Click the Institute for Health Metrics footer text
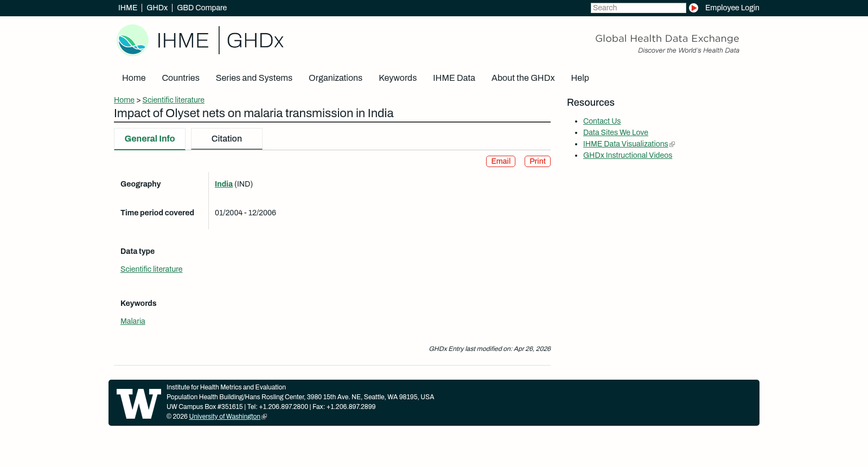 226,387
